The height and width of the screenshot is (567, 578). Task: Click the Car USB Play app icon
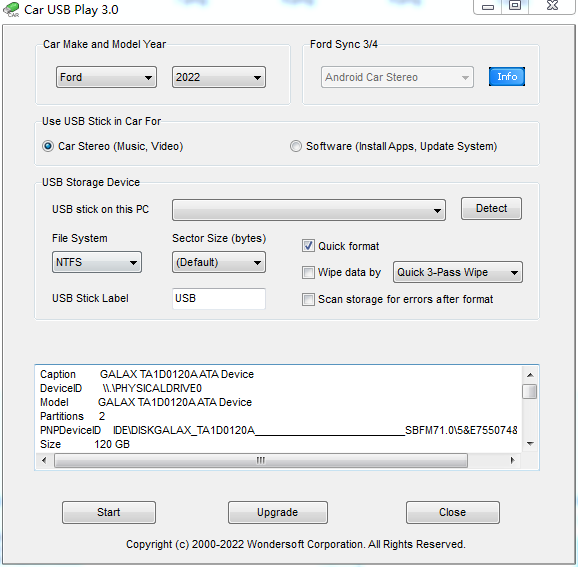[11, 10]
